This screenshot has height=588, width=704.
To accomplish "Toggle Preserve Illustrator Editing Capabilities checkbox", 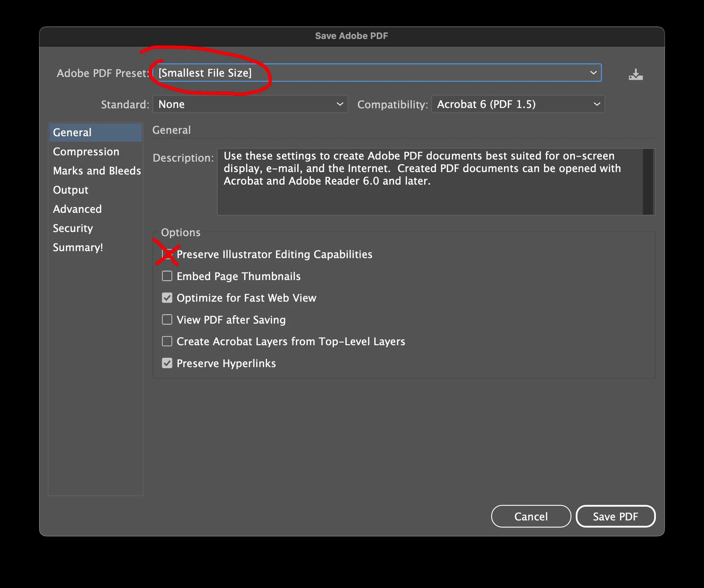I will (167, 254).
